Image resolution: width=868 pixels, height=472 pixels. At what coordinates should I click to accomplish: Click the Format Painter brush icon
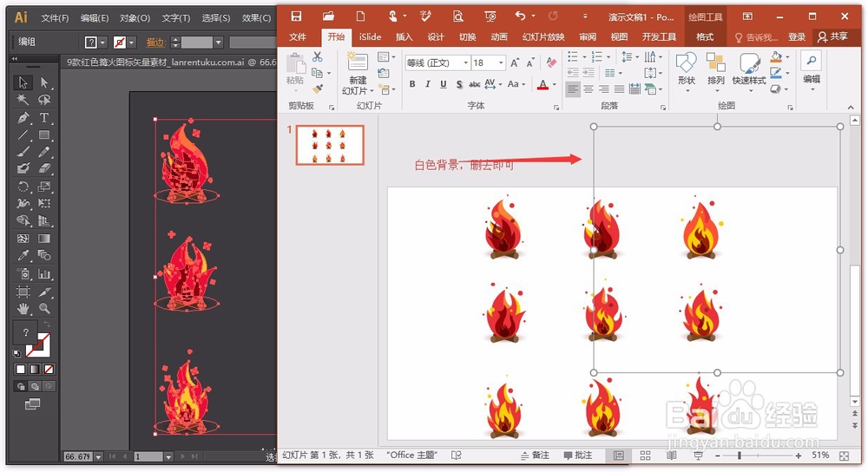coord(317,88)
